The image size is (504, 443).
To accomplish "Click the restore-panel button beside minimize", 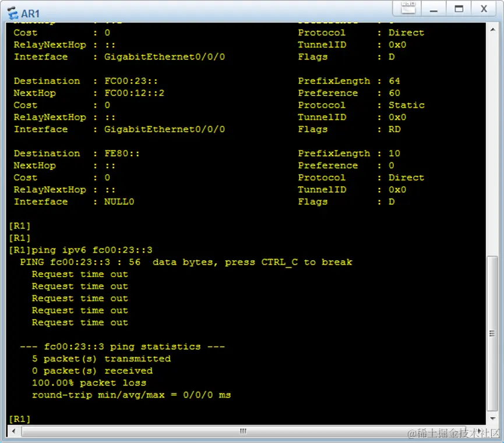I will point(408,9).
